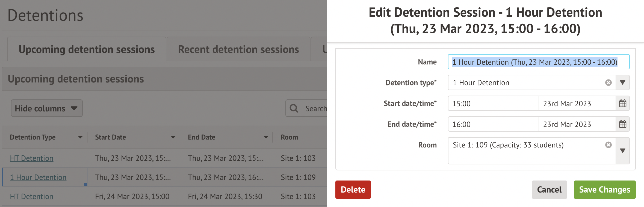This screenshot has height=207, width=644.
Task: Clear the selected Room value
Action: pyautogui.click(x=608, y=145)
